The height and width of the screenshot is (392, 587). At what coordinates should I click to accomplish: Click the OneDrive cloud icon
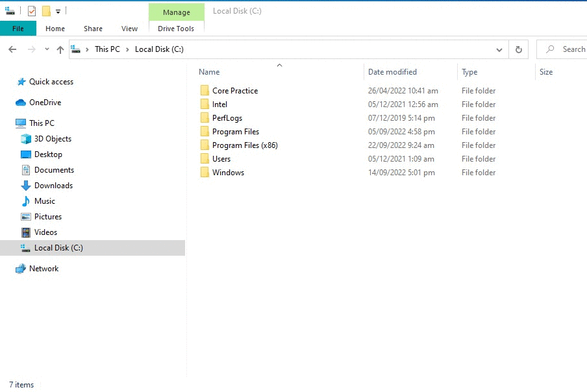(21, 103)
